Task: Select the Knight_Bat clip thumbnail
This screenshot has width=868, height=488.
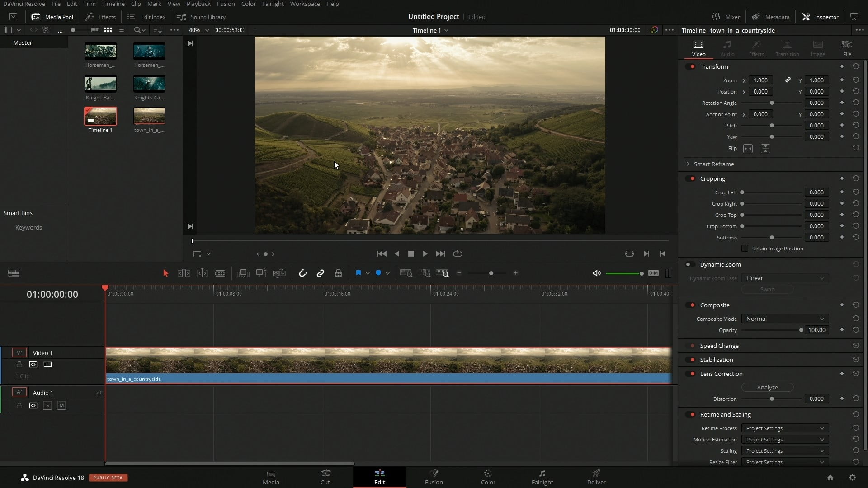Action: pyautogui.click(x=100, y=84)
